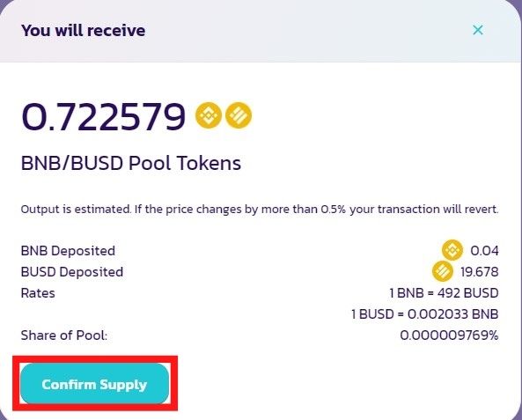
Task: Click the large BNB token icon
Action: click(x=209, y=115)
